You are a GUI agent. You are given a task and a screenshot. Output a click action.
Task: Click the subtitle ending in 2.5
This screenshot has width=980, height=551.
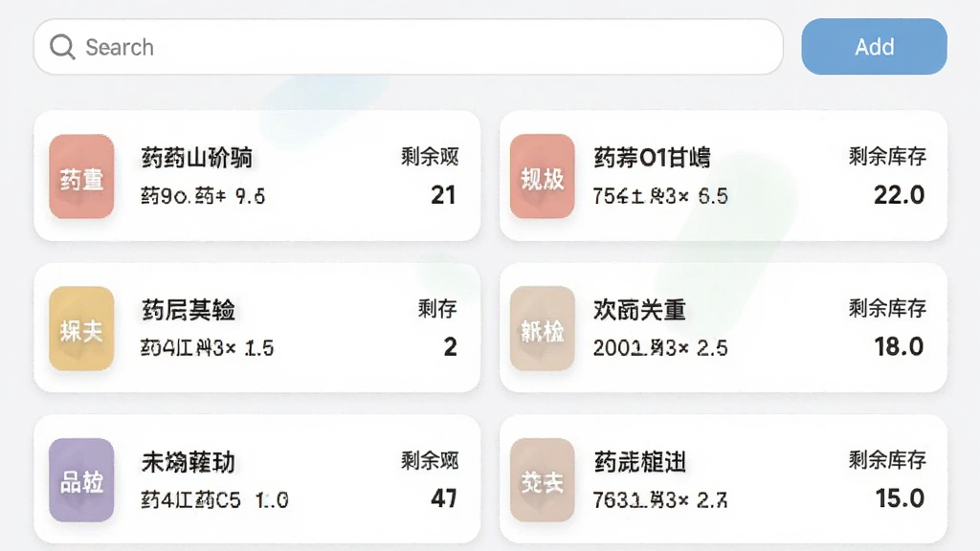[x=660, y=348]
